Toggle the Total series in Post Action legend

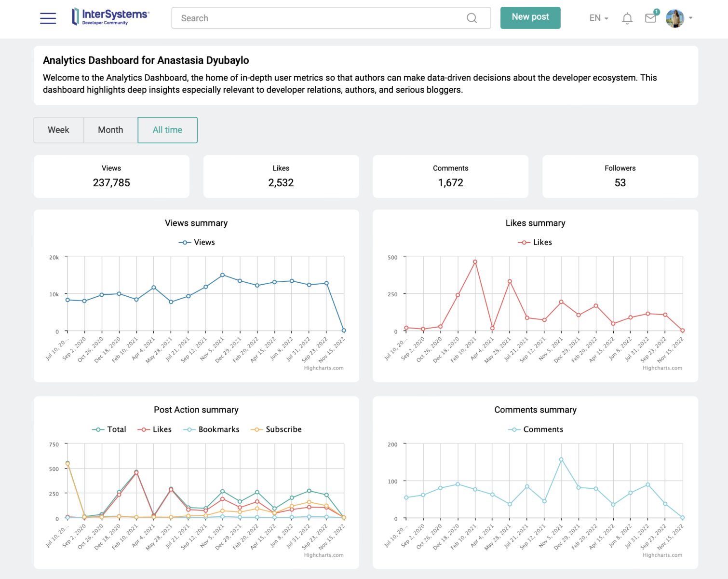[x=109, y=429]
